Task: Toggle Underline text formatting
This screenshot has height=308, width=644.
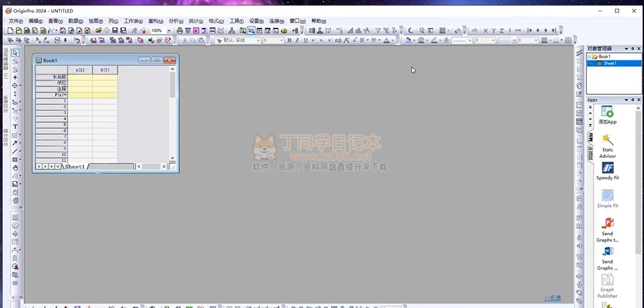Action: [x=305, y=40]
